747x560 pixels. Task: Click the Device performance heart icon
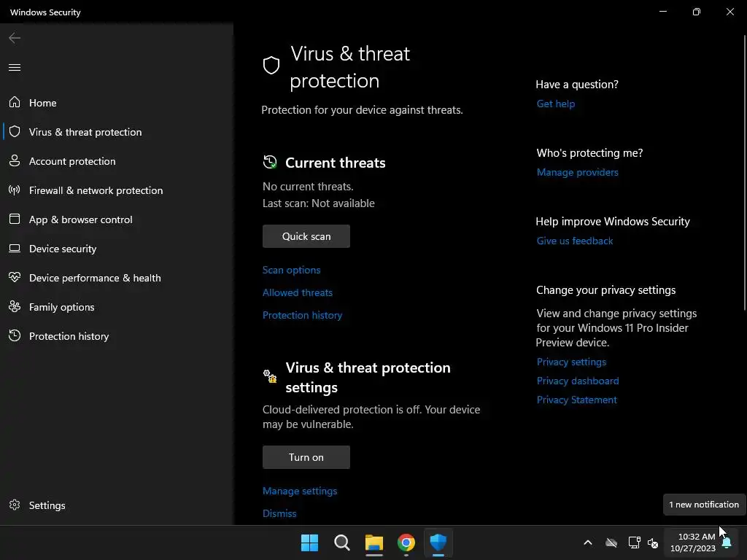click(15, 277)
